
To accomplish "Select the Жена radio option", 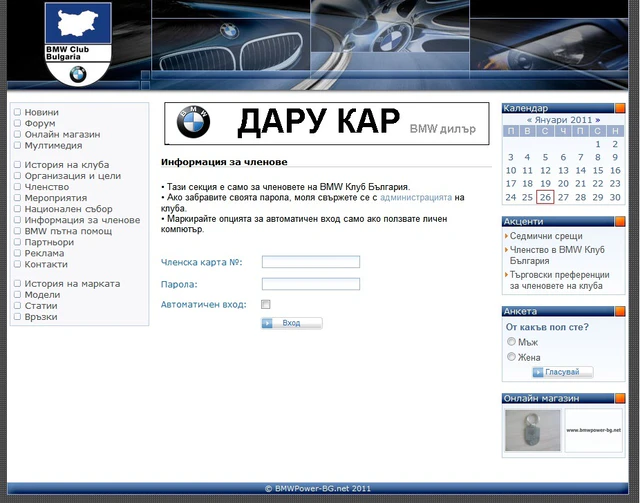I will pyautogui.click(x=511, y=356).
